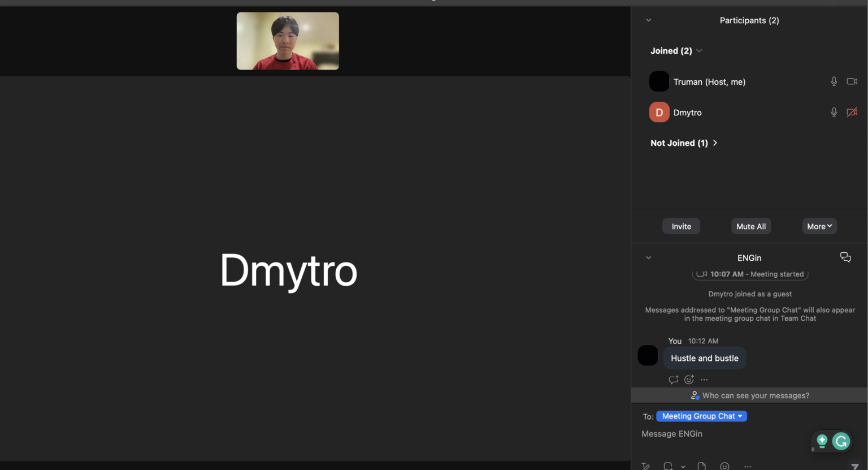Toggle Truman's microphone icon
The height and width of the screenshot is (470, 868).
point(834,81)
